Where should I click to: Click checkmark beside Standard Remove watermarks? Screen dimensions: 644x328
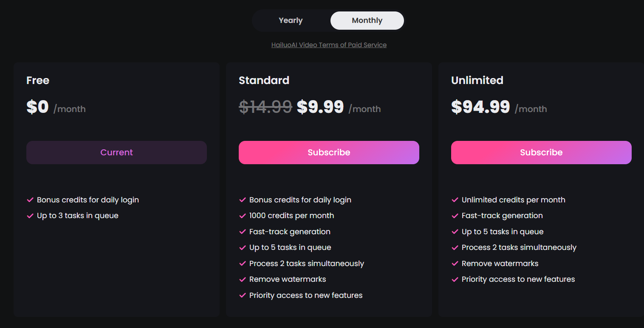pos(243,280)
